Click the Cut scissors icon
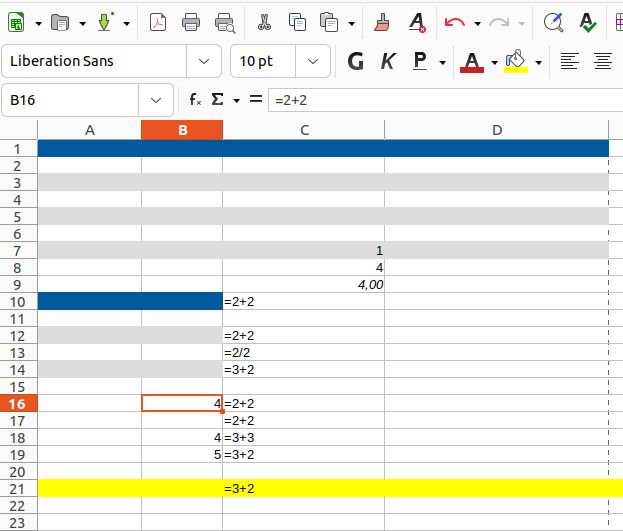Screen dimensions: 623x531 click(x=264, y=22)
